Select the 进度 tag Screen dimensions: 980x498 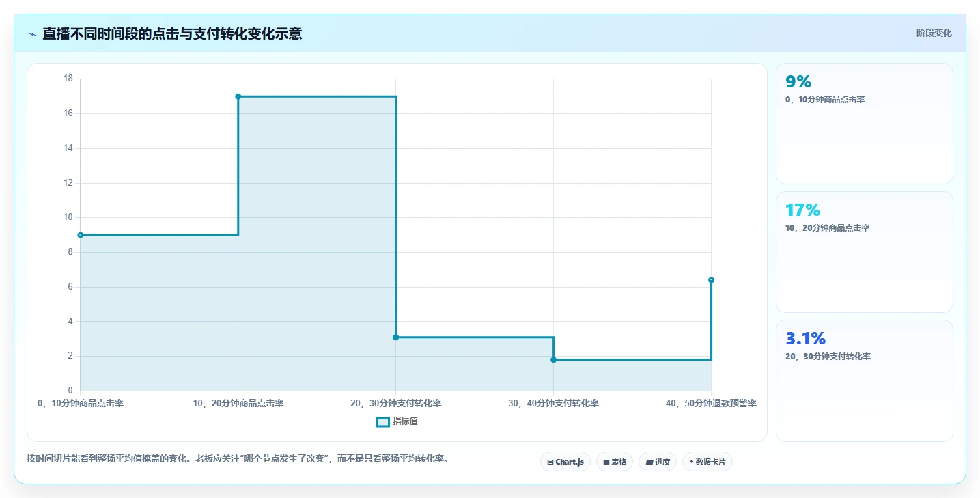coord(658,462)
